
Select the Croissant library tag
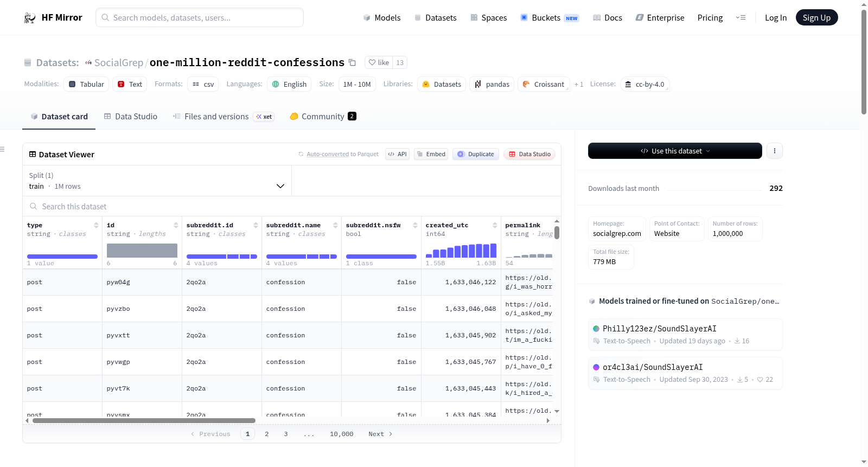click(x=544, y=84)
